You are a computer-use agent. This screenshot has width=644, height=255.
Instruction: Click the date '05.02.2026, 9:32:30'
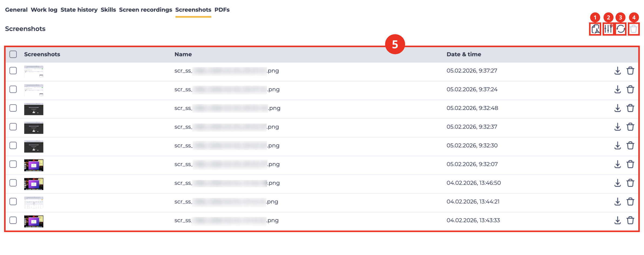472,146
